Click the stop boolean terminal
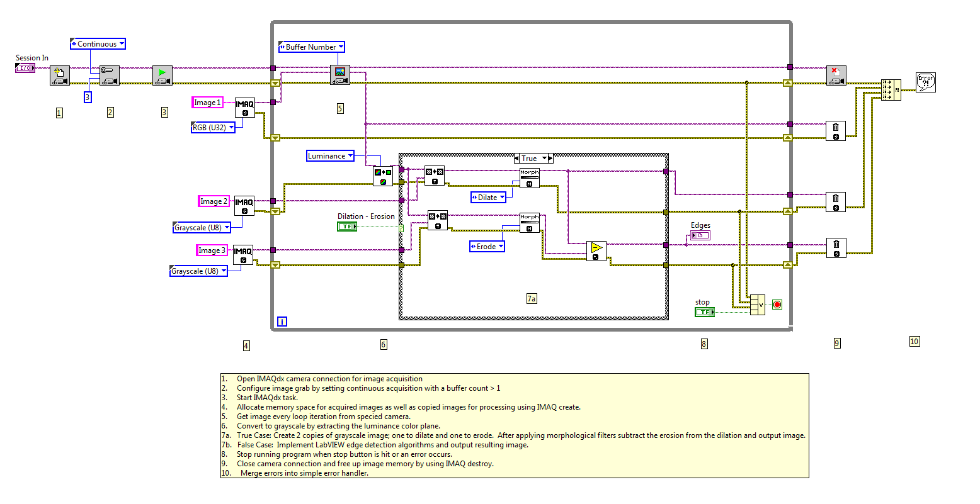 (x=705, y=312)
